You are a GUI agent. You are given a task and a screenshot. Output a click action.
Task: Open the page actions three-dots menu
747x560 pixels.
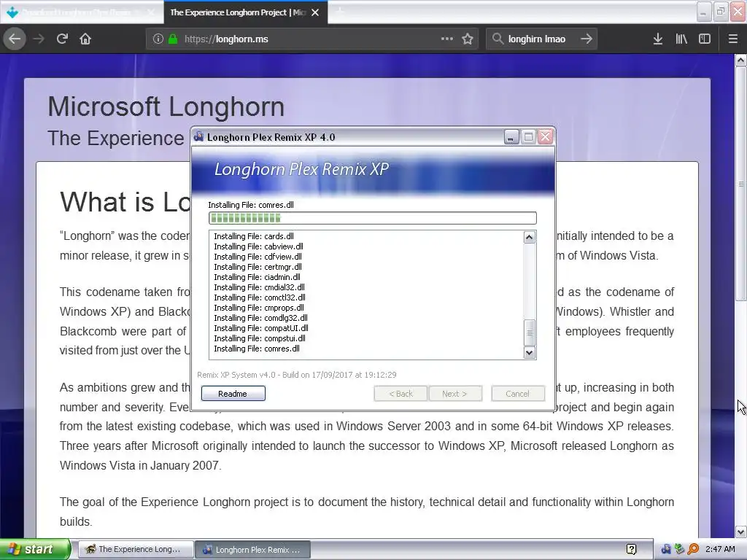(447, 39)
